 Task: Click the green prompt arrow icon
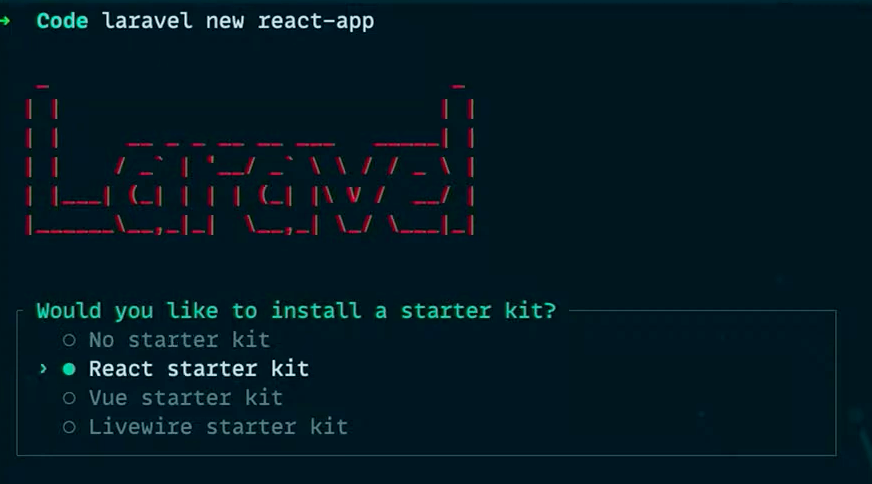tap(5, 21)
